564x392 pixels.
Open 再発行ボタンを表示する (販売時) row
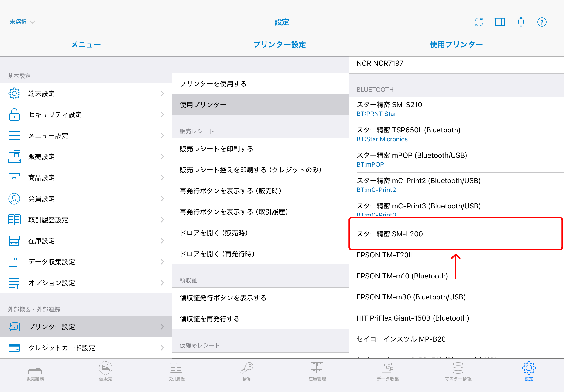pos(260,191)
